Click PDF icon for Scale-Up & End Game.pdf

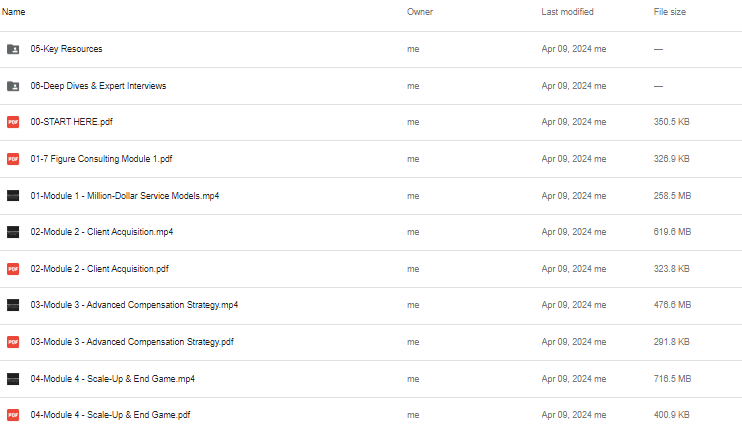13,415
